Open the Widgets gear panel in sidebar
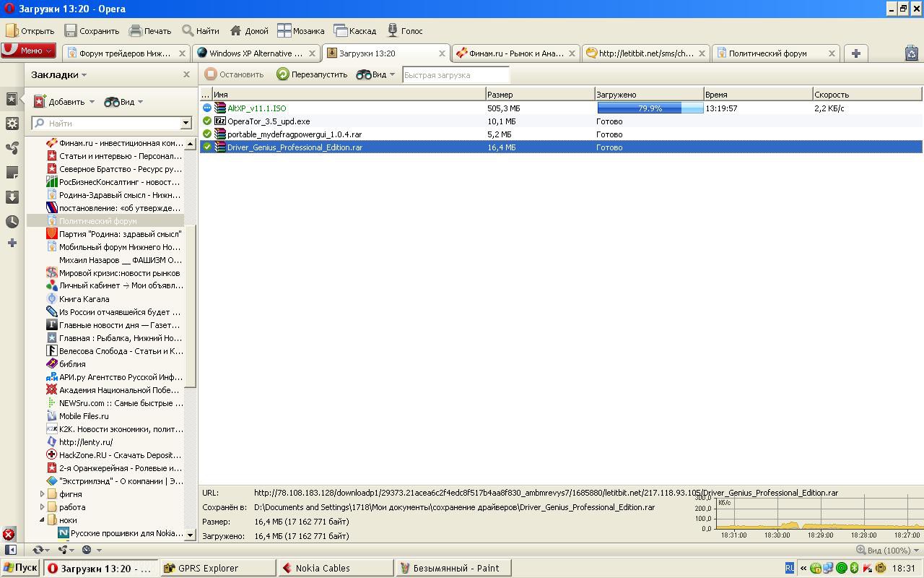Viewport: 924px width, 578px height. click(x=12, y=124)
